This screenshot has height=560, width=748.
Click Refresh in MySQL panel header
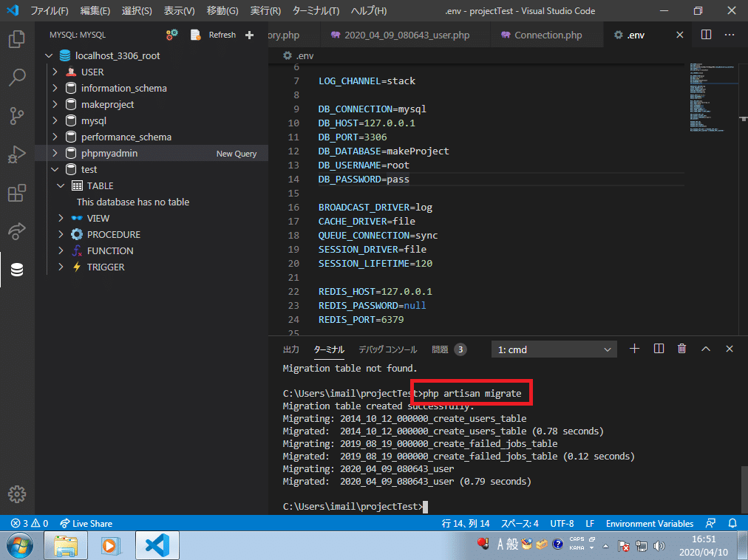pyautogui.click(x=222, y=35)
